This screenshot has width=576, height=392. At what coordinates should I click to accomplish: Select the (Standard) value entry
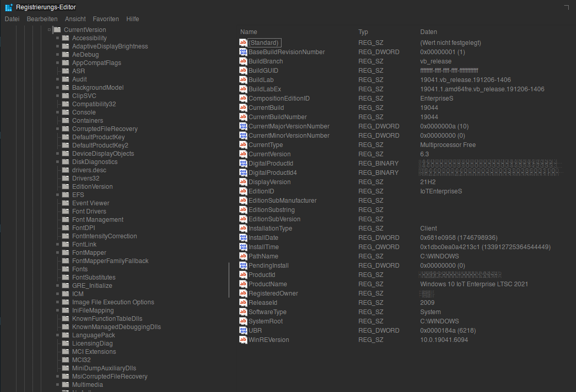[x=264, y=43]
